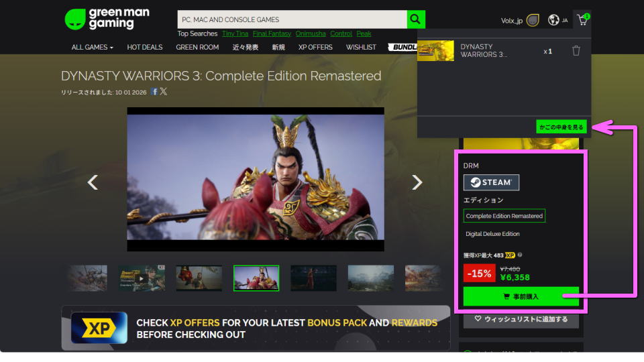Screen dimensions: 644x362
Task: Click the game title heading text
Action: pos(221,76)
